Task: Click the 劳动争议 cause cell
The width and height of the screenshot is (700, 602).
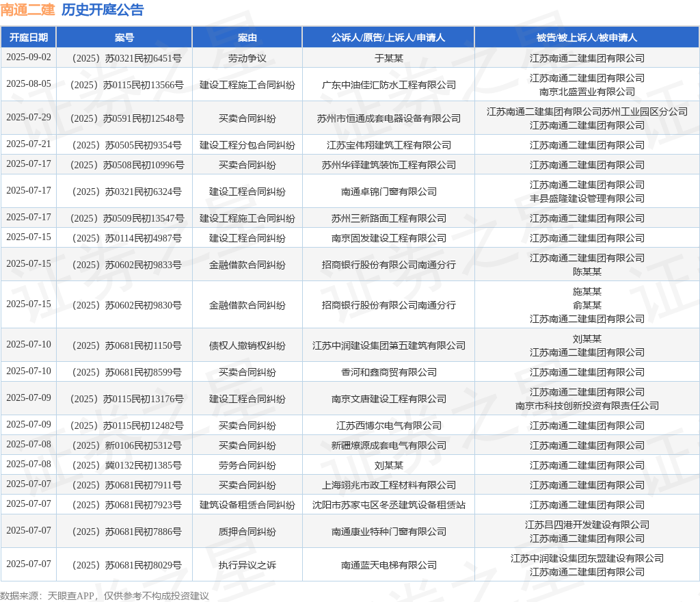Action: point(247,58)
